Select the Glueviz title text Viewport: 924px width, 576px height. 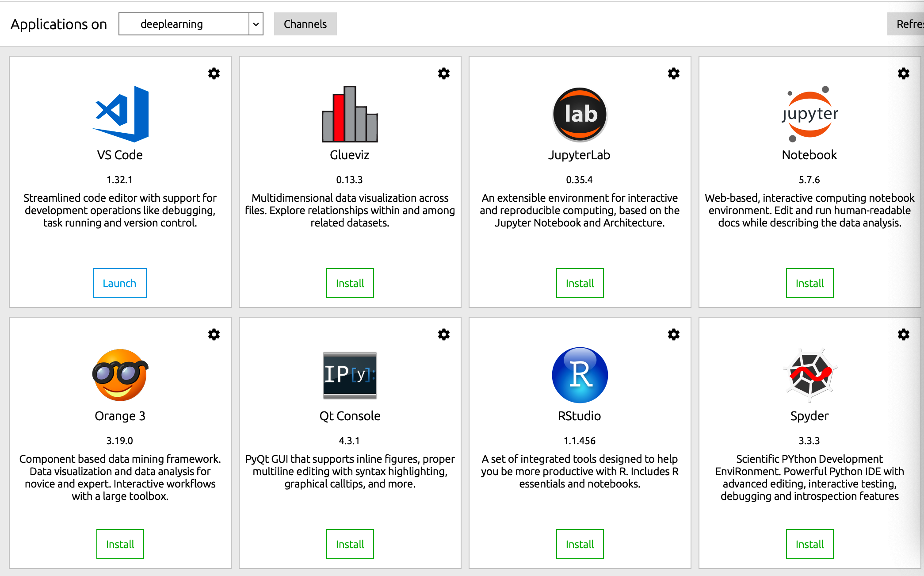pyautogui.click(x=350, y=155)
